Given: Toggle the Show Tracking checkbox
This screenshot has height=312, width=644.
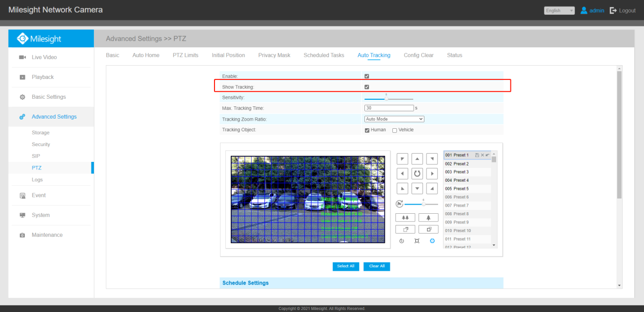Looking at the screenshot, I should [x=367, y=87].
